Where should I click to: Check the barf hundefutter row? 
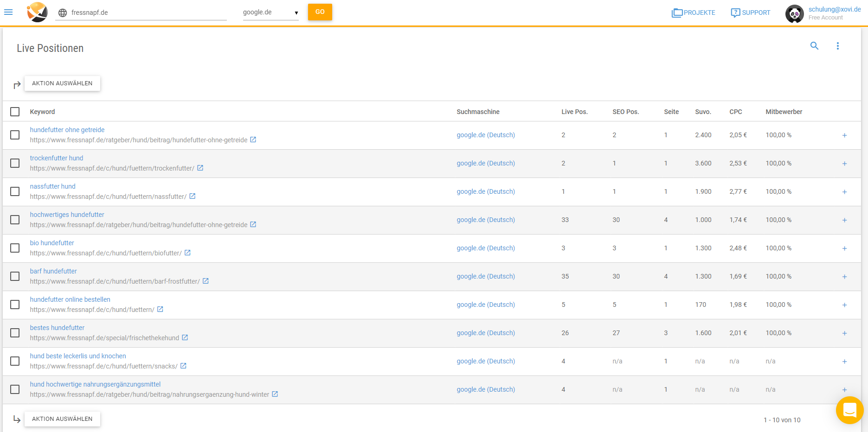pyautogui.click(x=15, y=276)
